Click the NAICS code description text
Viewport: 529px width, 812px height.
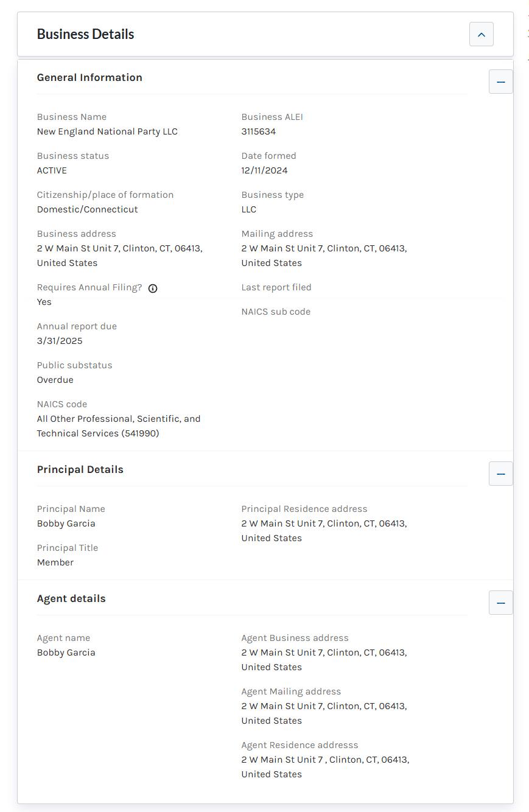(118, 426)
